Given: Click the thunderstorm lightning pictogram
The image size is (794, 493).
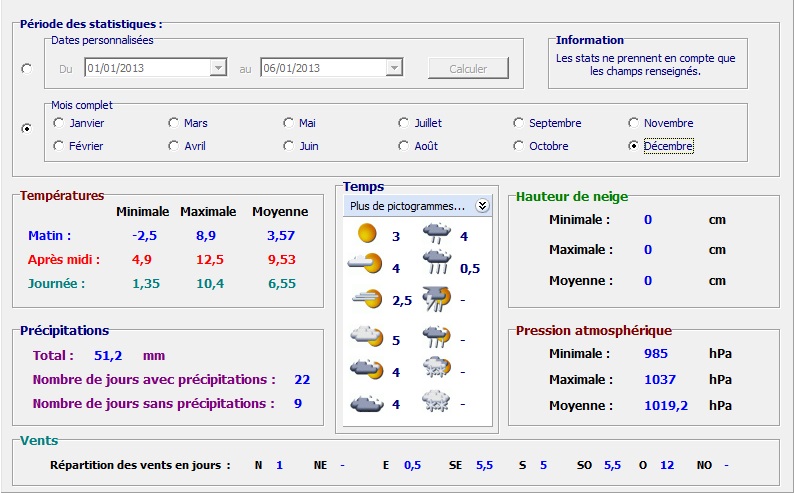Looking at the screenshot, I should click(436, 299).
